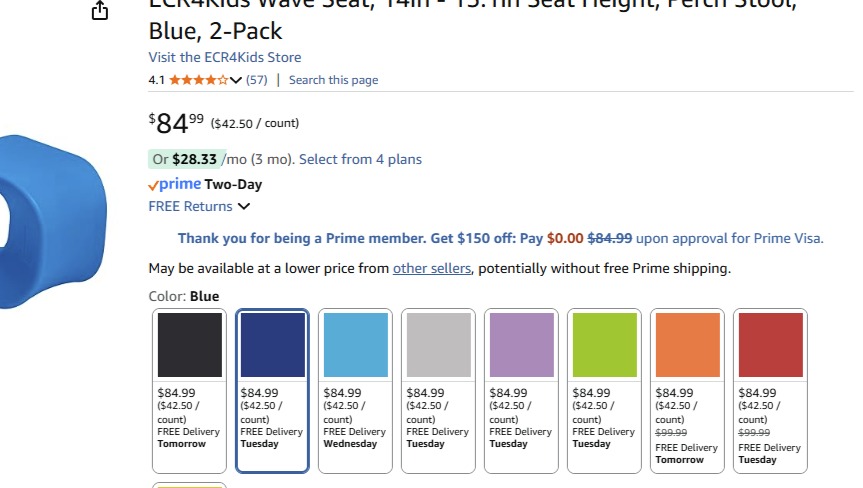Click the Prime logo badge
This screenshot has width=863, height=488.
tap(175, 185)
